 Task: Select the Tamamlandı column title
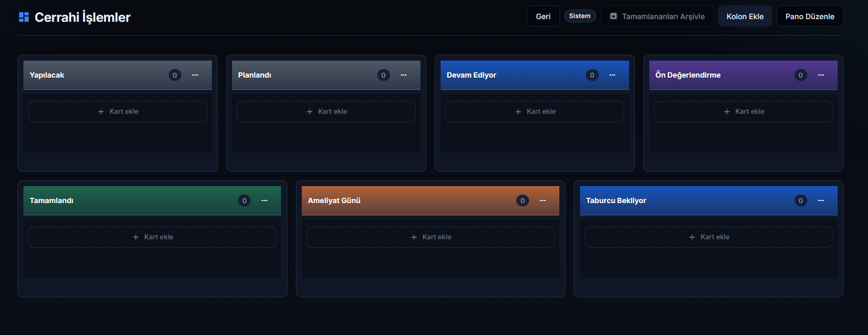click(52, 200)
